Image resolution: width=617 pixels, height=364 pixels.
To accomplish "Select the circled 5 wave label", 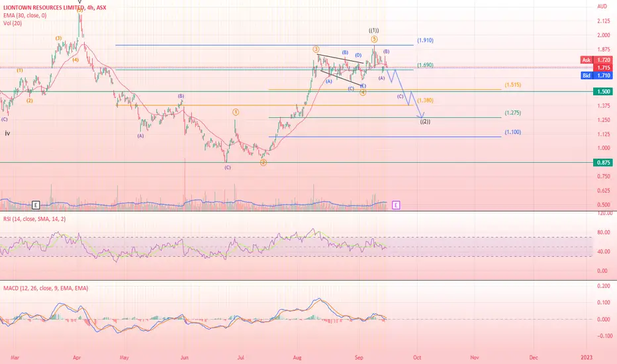I will point(374,39).
